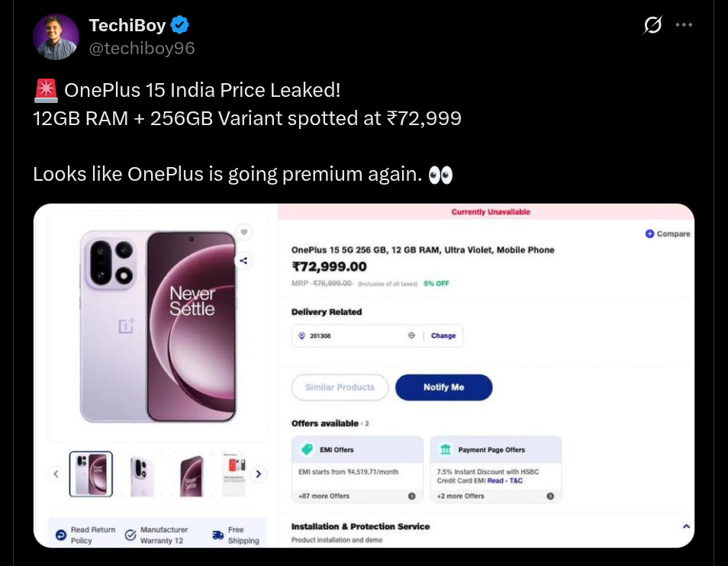The width and height of the screenshot is (728, 566).
Task: Click the Free Shipping truck icon
Action: [218, 535]
